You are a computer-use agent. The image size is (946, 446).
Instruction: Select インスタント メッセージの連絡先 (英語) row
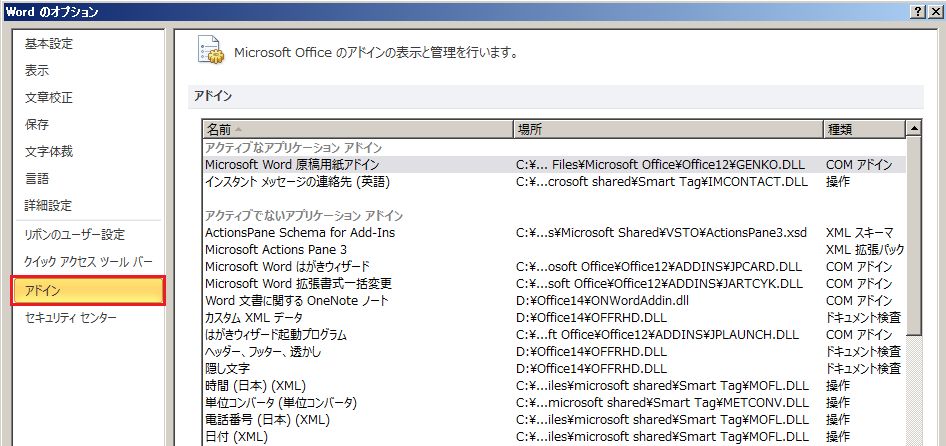pos(554,182)
